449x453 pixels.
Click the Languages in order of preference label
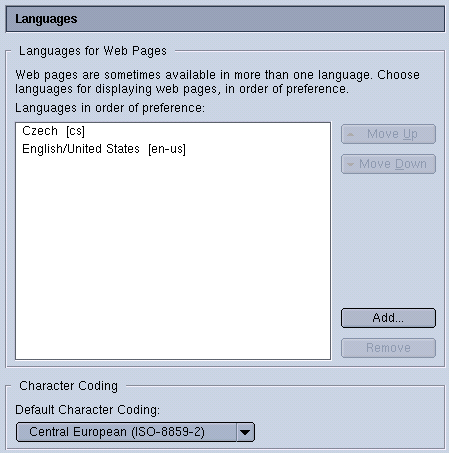click(x=110, y=108)
